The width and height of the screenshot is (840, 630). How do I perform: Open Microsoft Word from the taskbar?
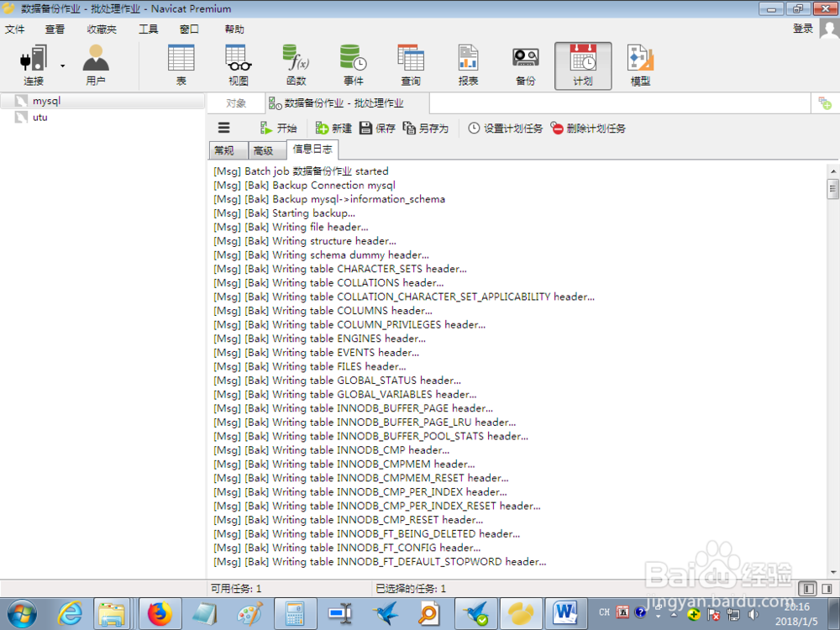(565, 614)
